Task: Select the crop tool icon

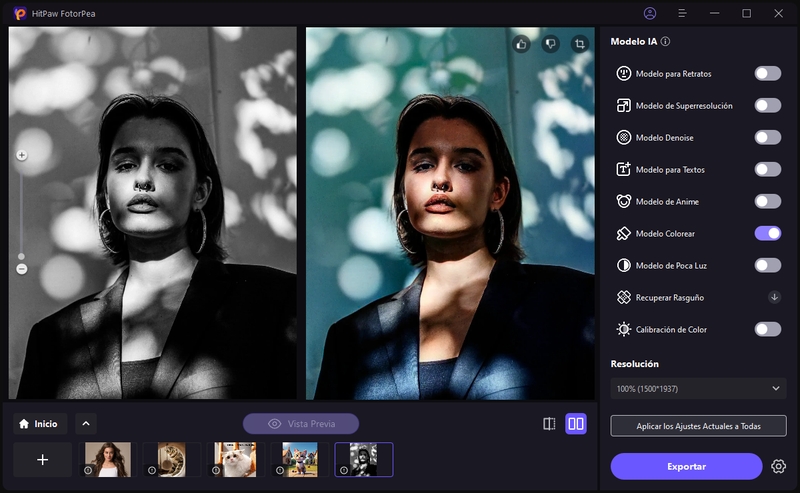Action: tap(579, 44)
